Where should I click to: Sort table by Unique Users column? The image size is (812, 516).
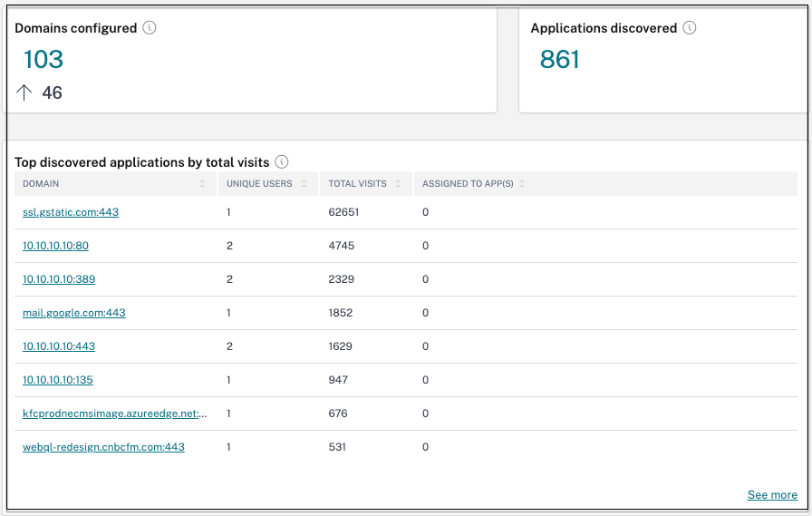click(x=304, y=184)
